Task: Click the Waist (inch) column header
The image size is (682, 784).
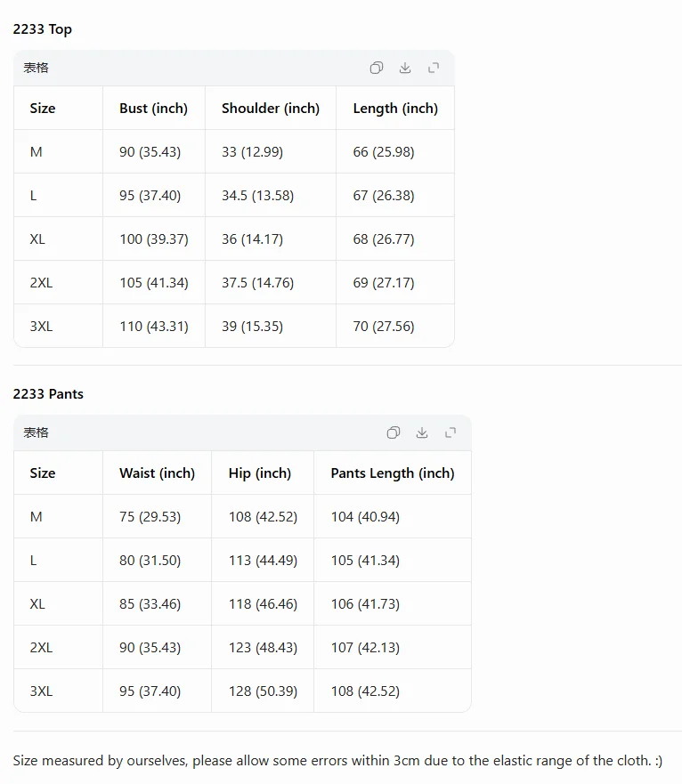Action: click(157, 473)
